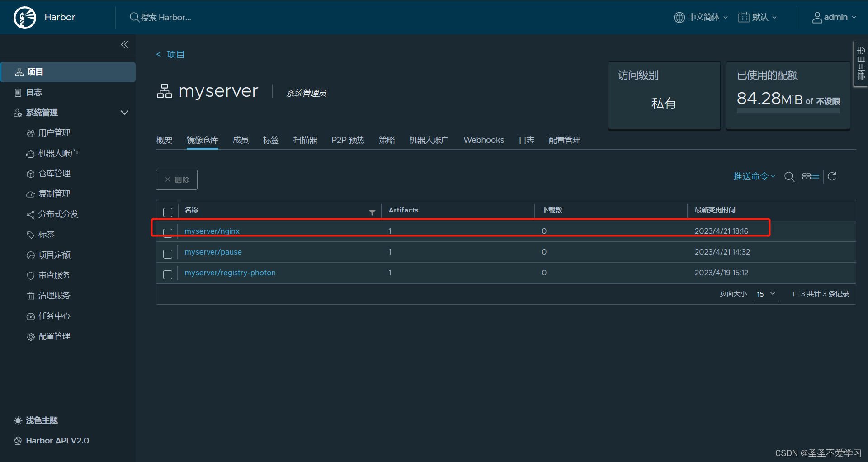Viewport: 868px width, 462px height.
Task: Switch to 浅色主题 light theme
Action: pyautogui.click(x=36, y=420)
